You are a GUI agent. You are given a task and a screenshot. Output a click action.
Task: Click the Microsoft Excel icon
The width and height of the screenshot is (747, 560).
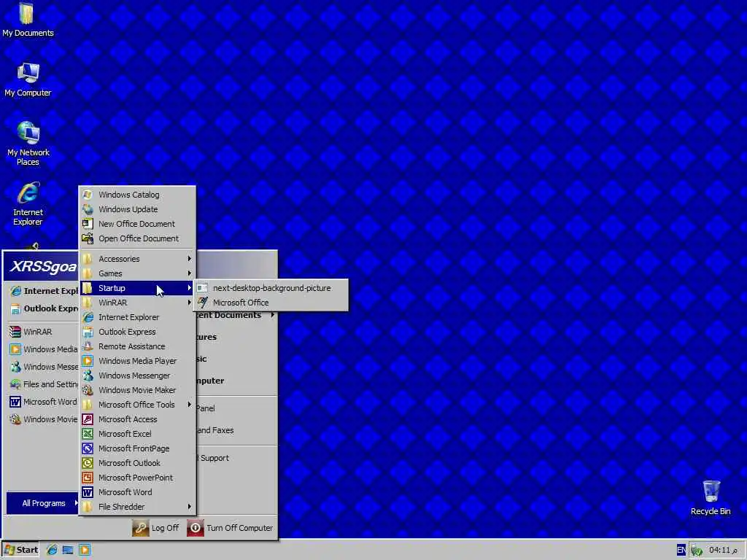(88, 434)
